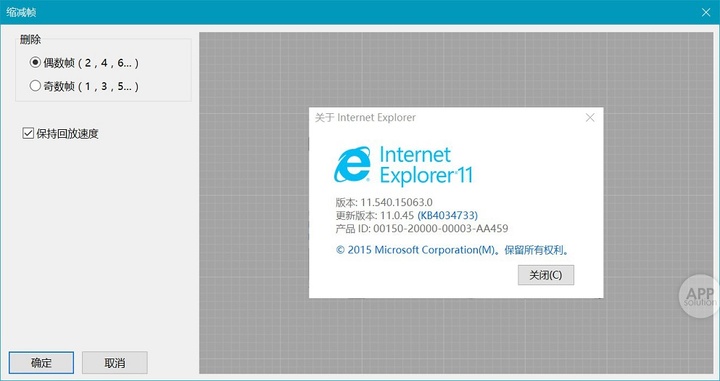Viewport: 720px width, 381px height.
Task: Confirm with the 确定 button
Action: point(41,363)
